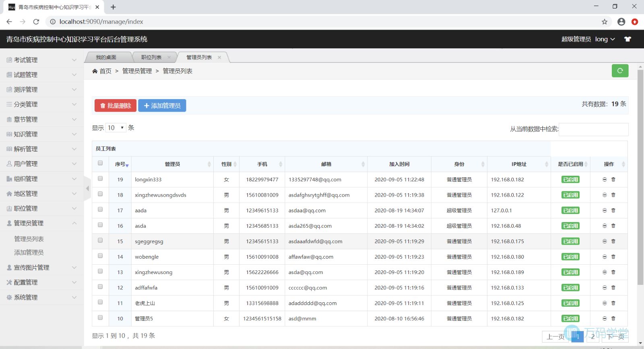Switch to the 职位列表 tab

click(x=151, y=57)
